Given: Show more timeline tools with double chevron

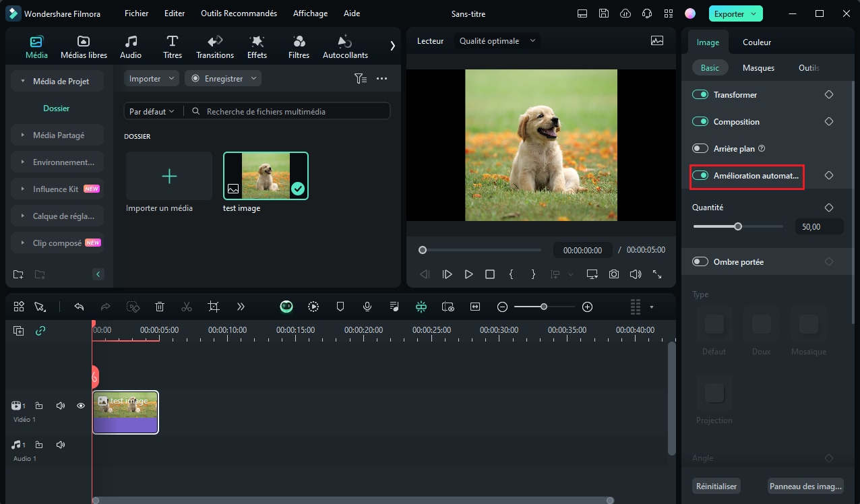Looking at the screenshot, I should (x=241, y=307).
